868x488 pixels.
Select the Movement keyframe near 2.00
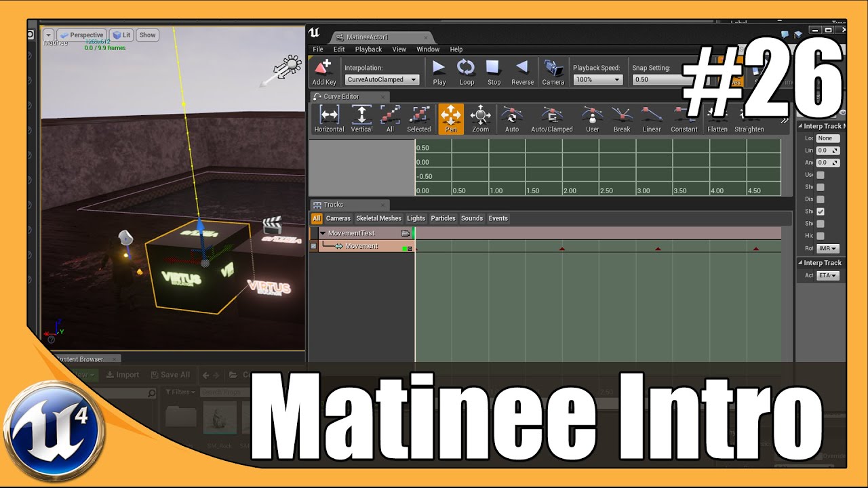[x=562, y=249]
